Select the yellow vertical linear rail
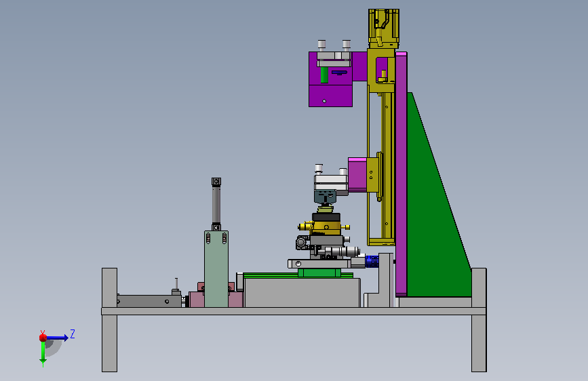The height and width of the screenshot is (381, 588). tap(387, 165)
